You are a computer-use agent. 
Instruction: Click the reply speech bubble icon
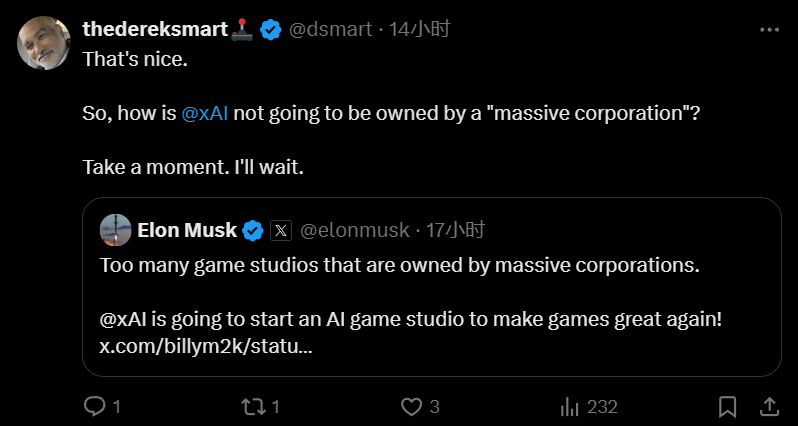click(x=95, y=406)
